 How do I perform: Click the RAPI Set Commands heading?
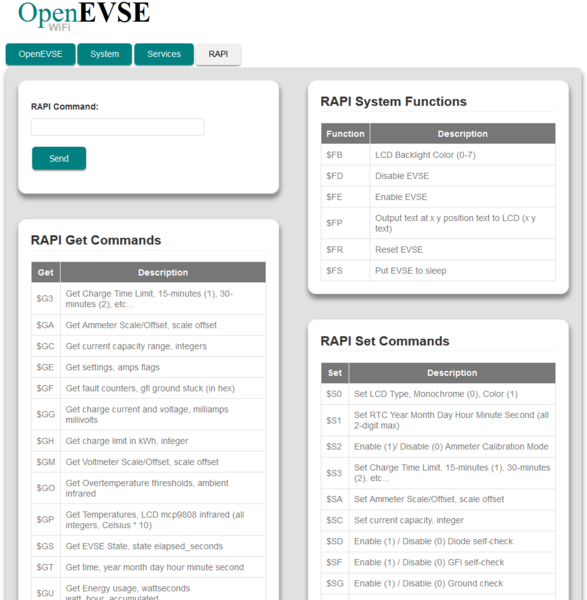(385, 341)
